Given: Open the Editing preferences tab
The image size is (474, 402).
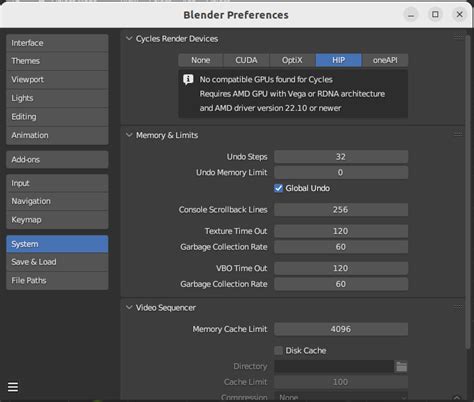Looking at the screenshot, I should 57,117.
